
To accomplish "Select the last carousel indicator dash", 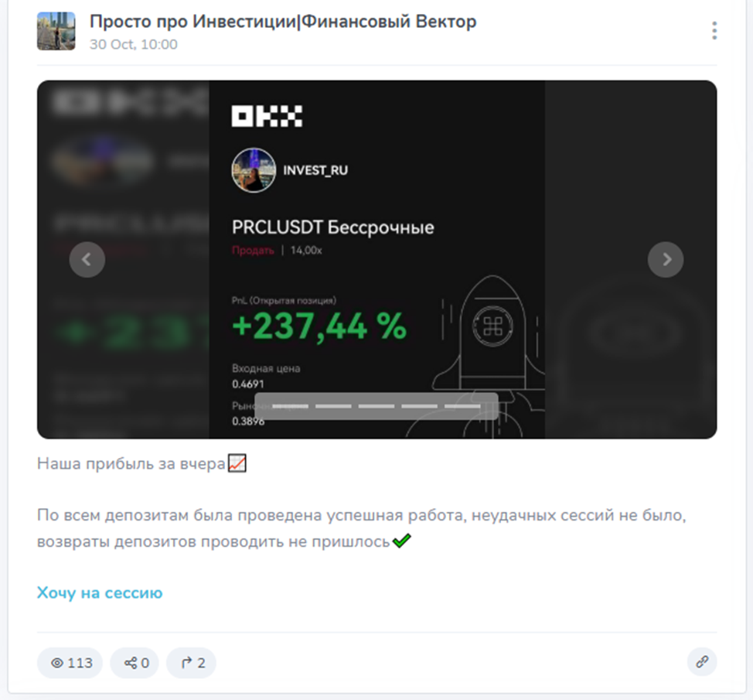I will 462,406.
